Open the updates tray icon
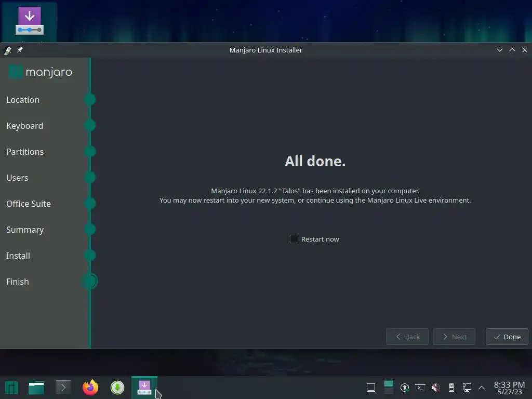 click(x=404, y=388)
